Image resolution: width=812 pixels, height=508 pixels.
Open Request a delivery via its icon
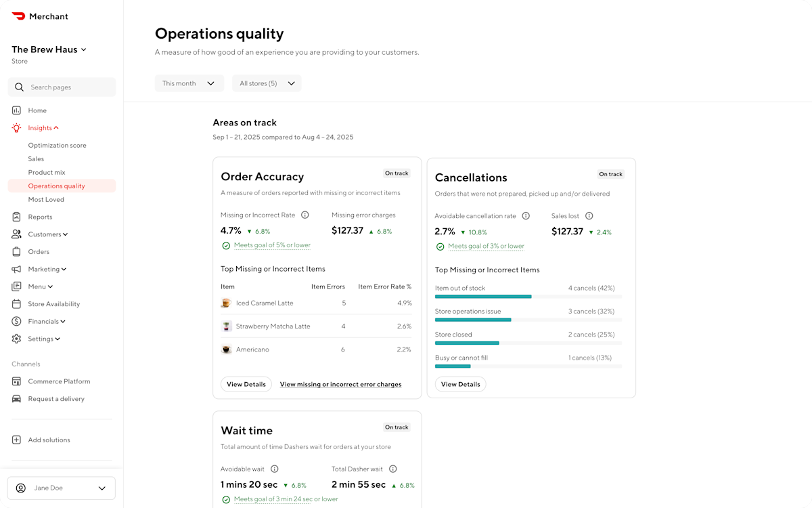16,399
